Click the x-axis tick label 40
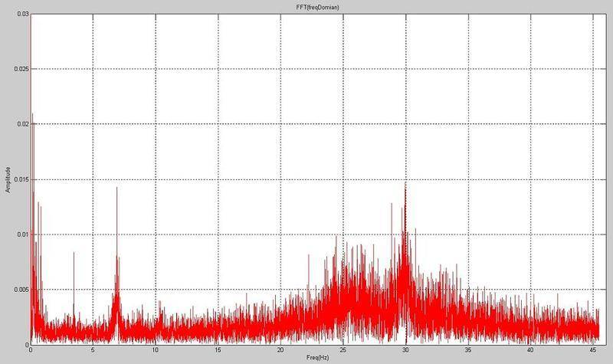This screenshot has height=364, width=613. (530, 350)
